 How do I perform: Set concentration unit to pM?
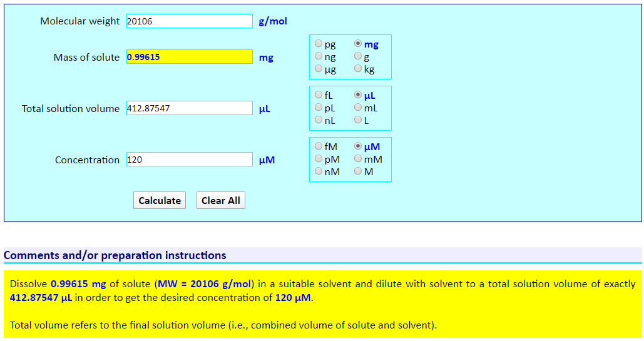(319, 158)
